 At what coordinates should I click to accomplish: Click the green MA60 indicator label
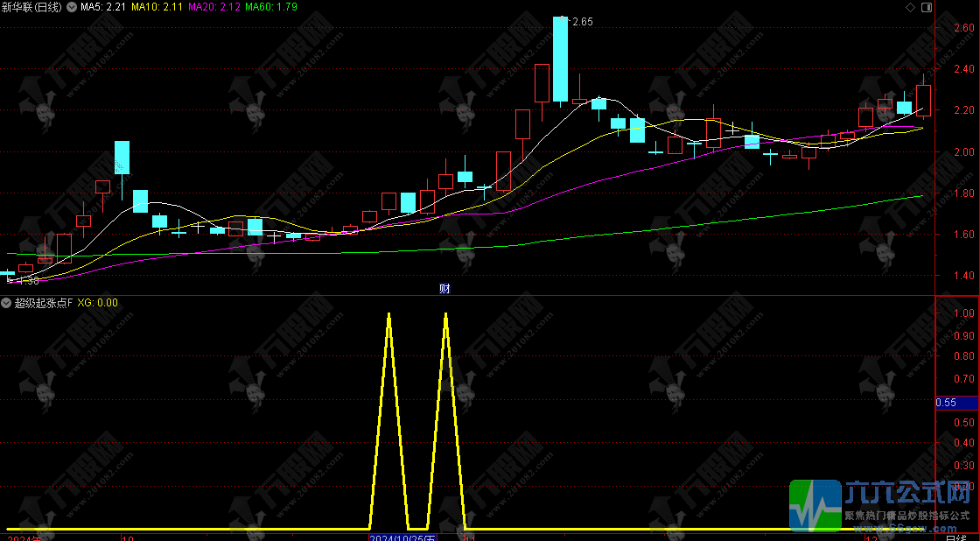[270, 8]
